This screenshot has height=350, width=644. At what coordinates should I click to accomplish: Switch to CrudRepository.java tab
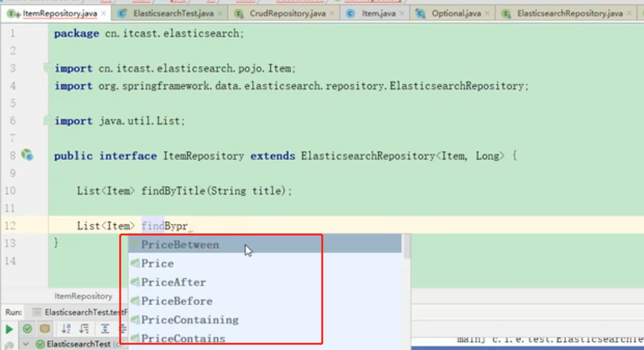pyautogui.click(x=287, y=13)
